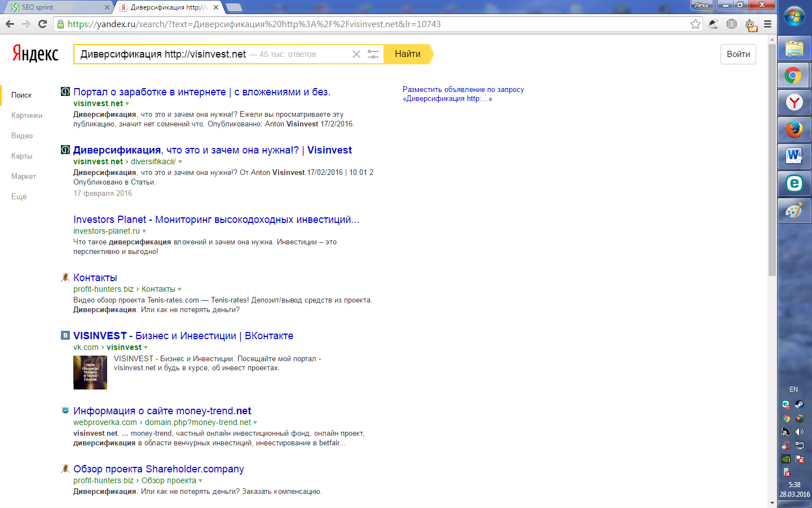Open the grey globe extension icon

pyautogui.click(x=731, y=24)
